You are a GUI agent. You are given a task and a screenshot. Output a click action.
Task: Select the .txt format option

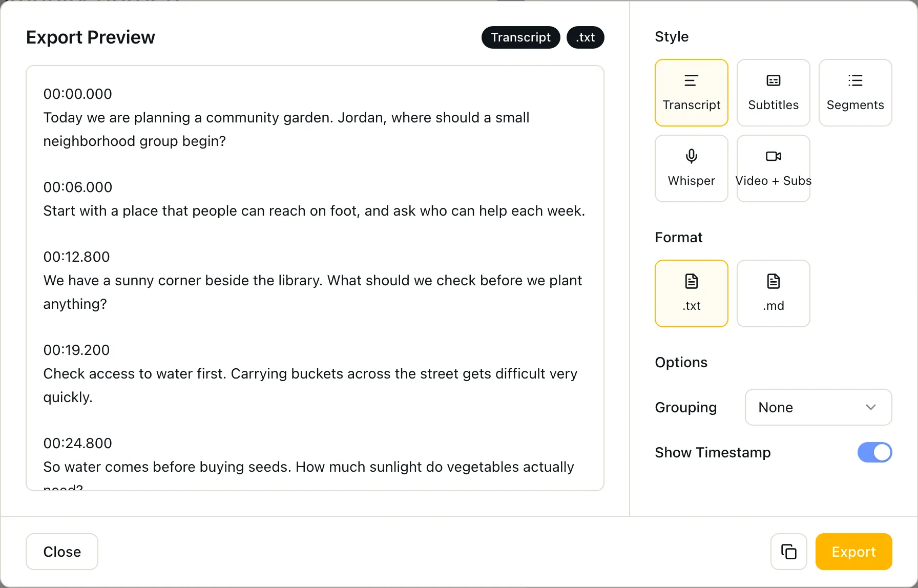tap(691, 293)
